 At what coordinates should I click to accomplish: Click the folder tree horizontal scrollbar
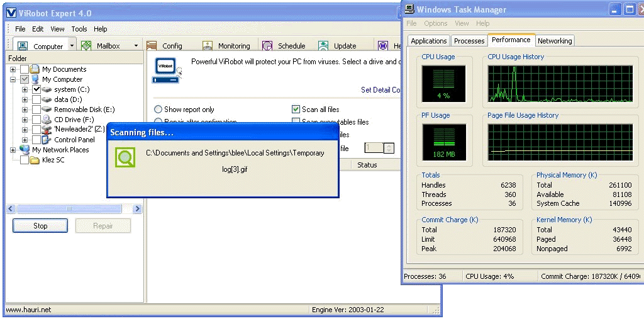tap(74, 209)
